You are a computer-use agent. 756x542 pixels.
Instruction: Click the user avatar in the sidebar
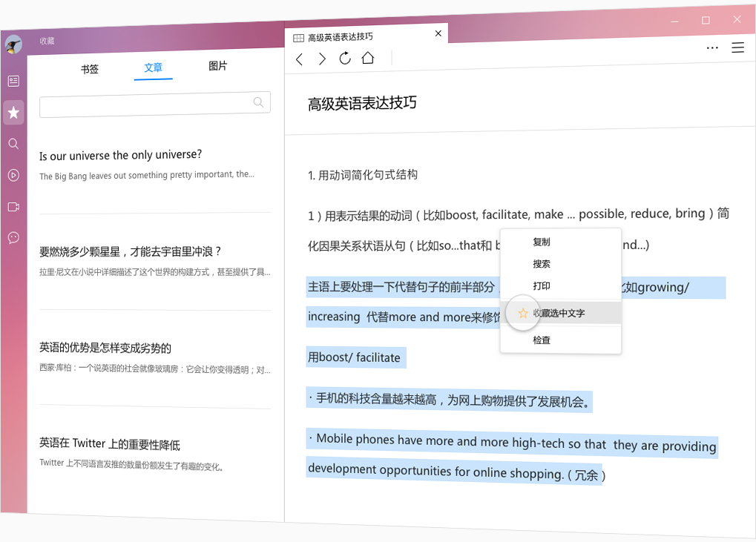coord(13,45)
